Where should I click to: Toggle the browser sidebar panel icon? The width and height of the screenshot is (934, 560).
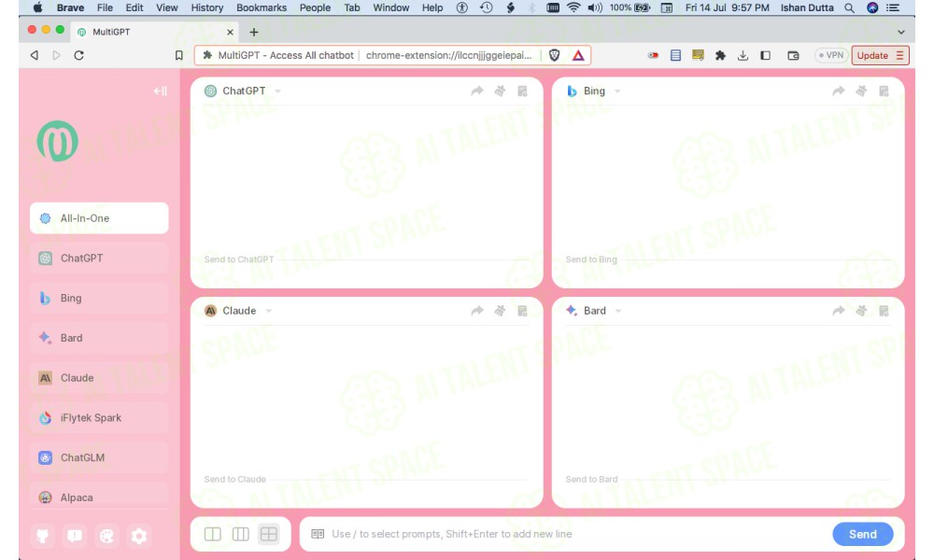[x=766, y=55]
